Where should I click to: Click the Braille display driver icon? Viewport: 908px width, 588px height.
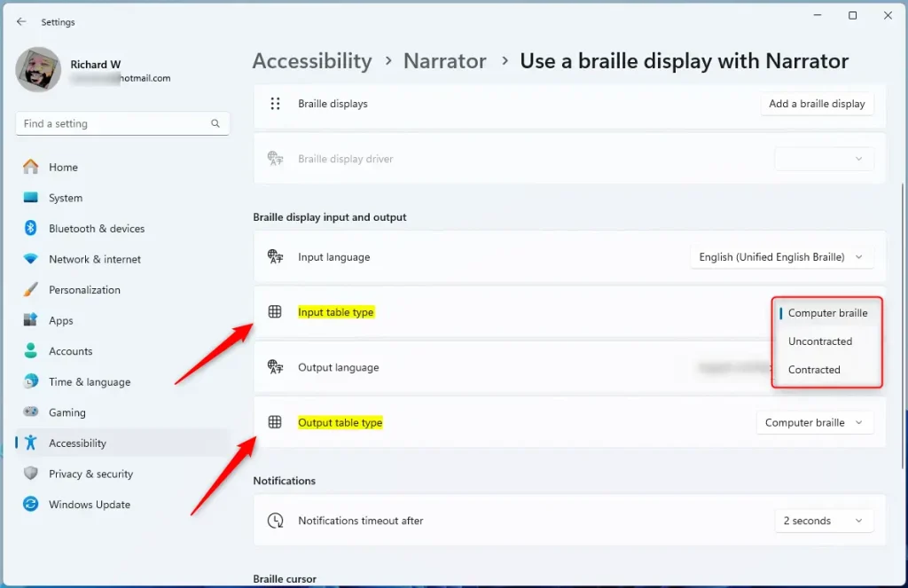pos(275,158)
